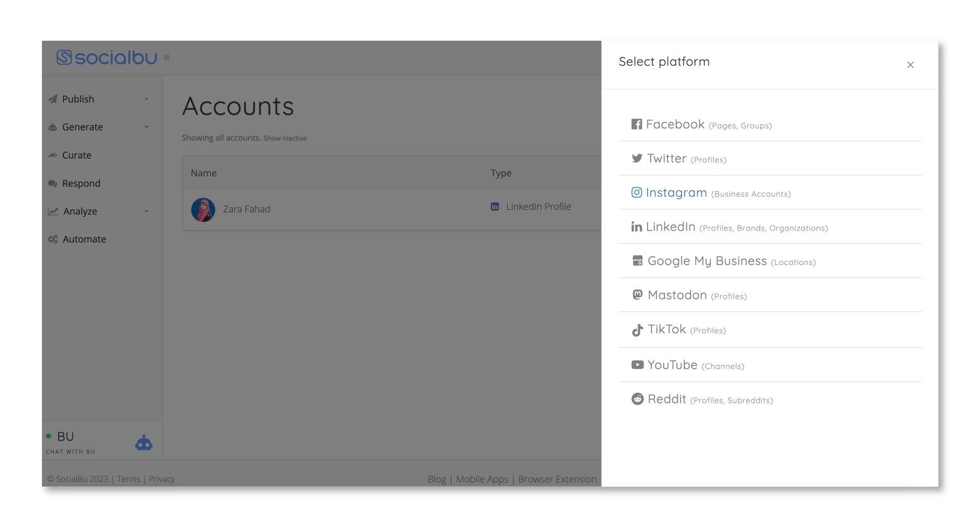Expand the Publish menu arrow
The image size is (980, 527).
(147, 99)
